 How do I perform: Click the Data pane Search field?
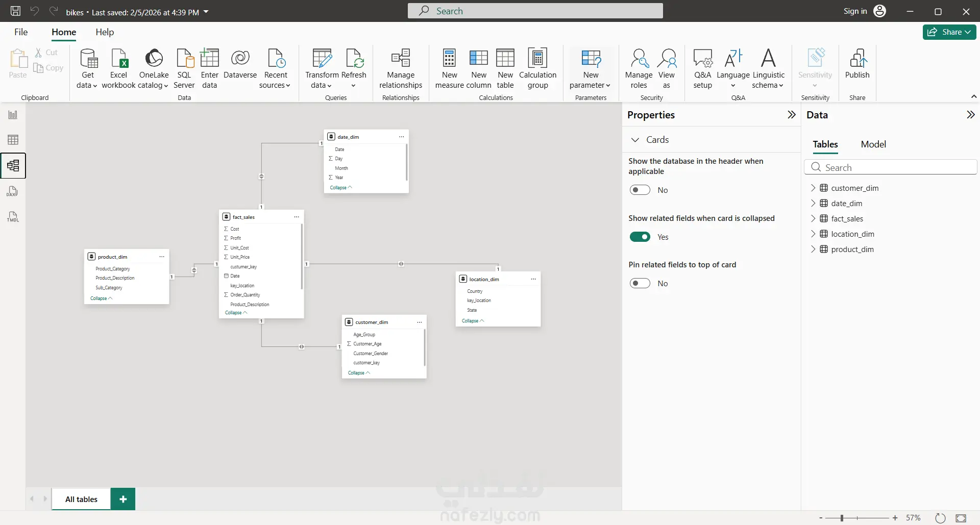coord(890,167)
